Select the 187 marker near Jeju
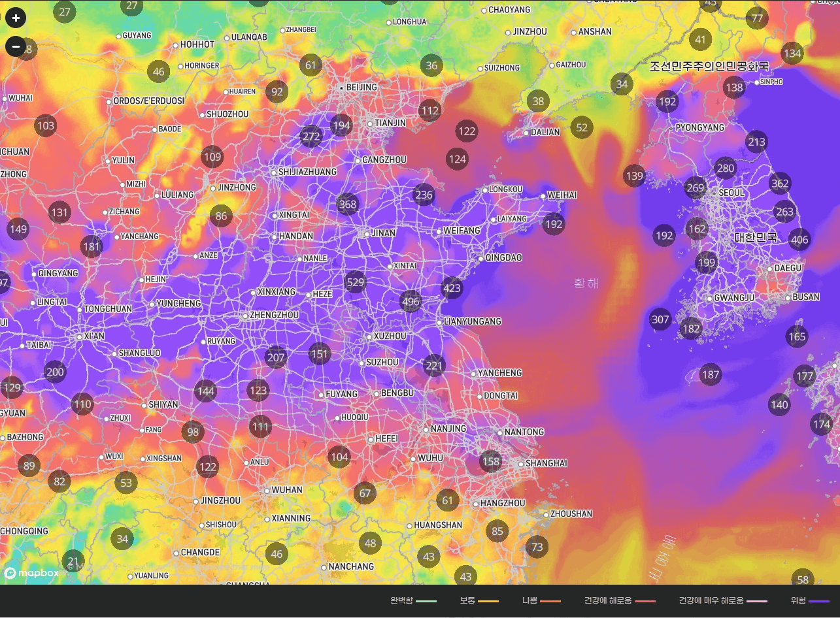 click(x=711, y=374)
